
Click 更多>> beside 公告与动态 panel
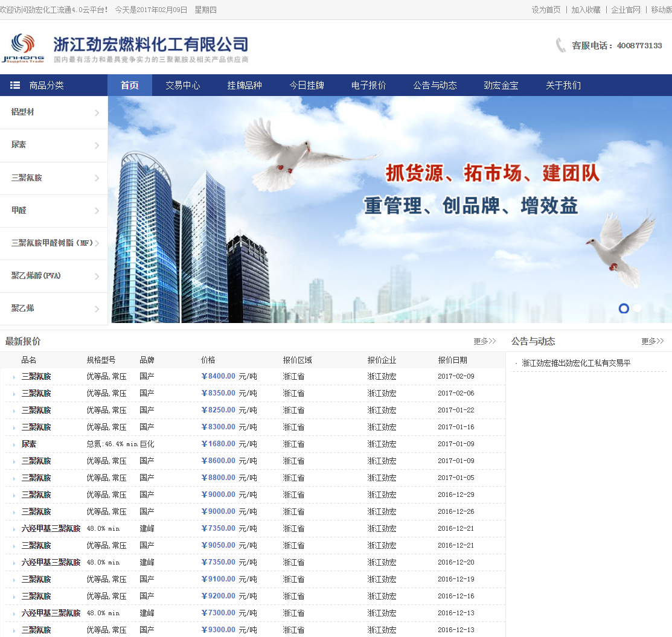coord(652,341)
